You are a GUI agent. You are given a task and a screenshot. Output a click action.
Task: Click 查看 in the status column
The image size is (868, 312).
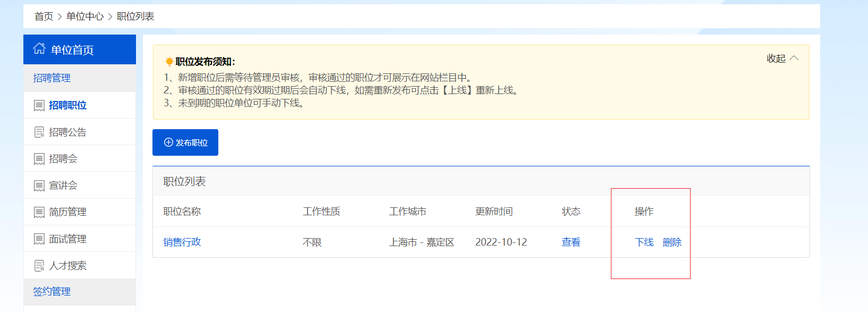point(571,242)
